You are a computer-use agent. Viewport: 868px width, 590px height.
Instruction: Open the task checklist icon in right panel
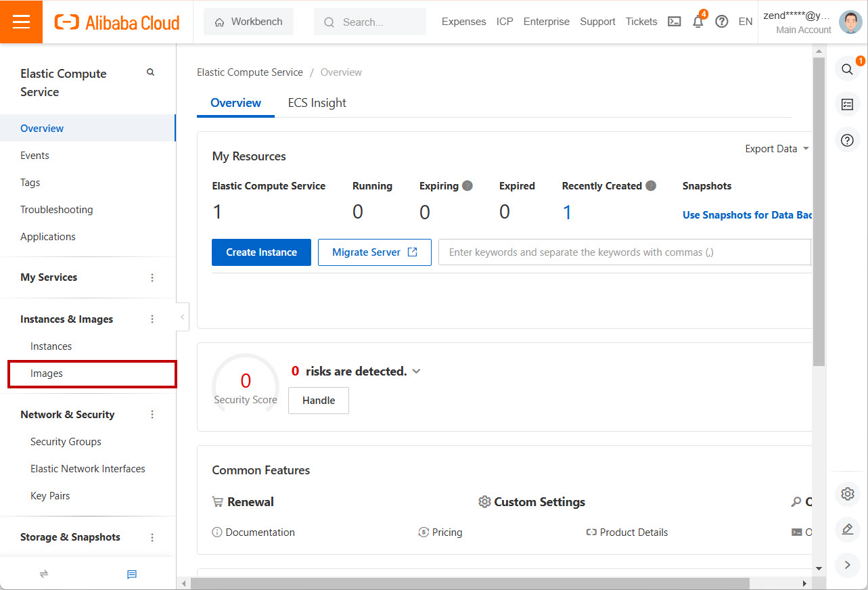coord(847,105)
